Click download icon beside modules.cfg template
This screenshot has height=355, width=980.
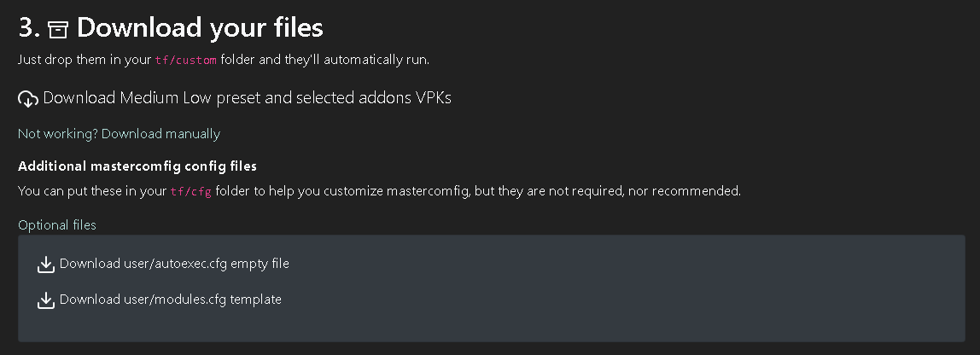coord(46,300)
